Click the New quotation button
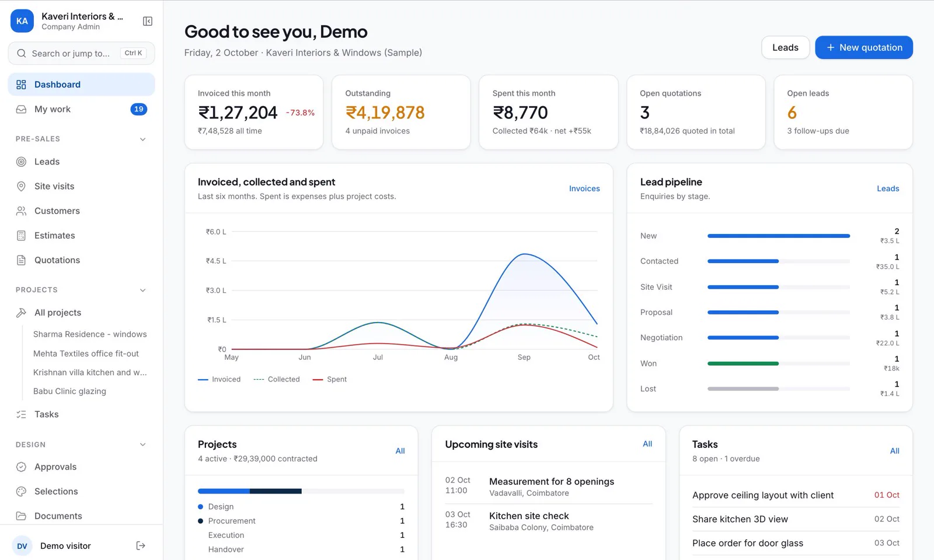The image size is (934, 560). pos(864,47)
